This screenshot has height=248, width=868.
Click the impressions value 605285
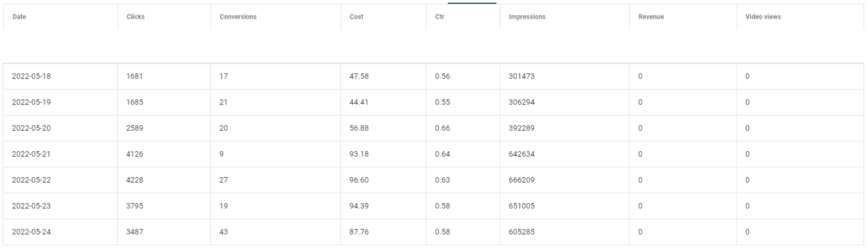[522, 233]
